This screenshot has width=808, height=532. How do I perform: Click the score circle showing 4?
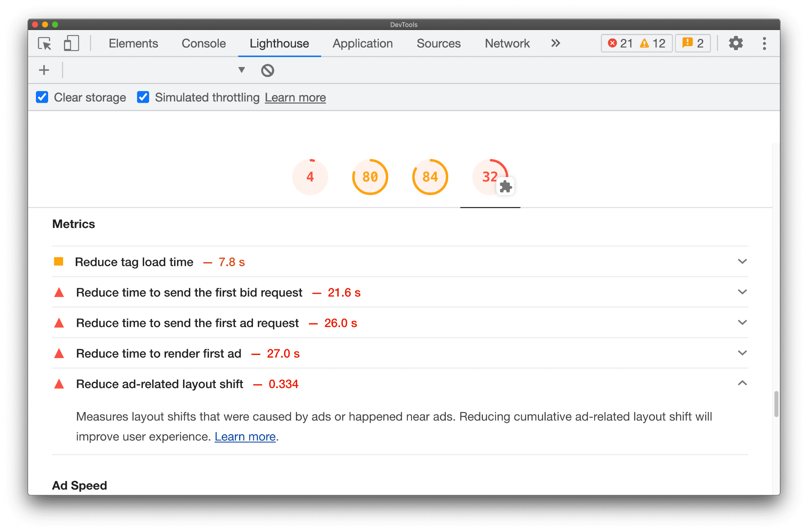[310, 176]
